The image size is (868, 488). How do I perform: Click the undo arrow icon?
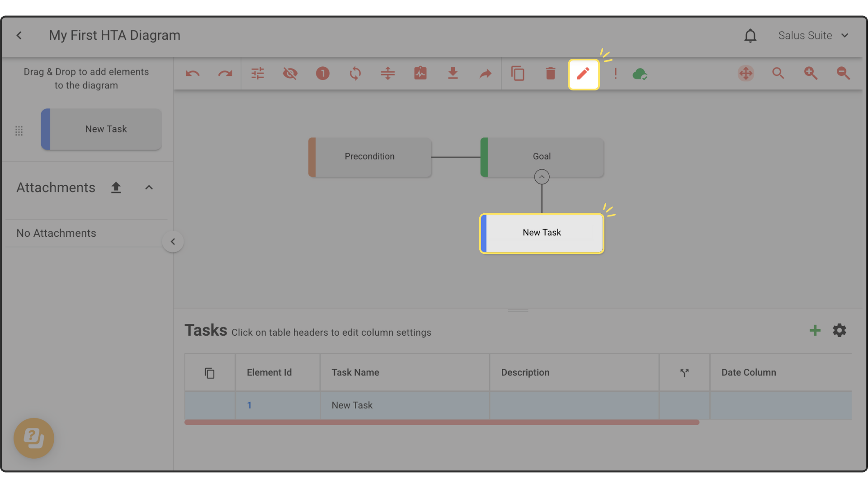pyautogui.click(x=193, y=74)
